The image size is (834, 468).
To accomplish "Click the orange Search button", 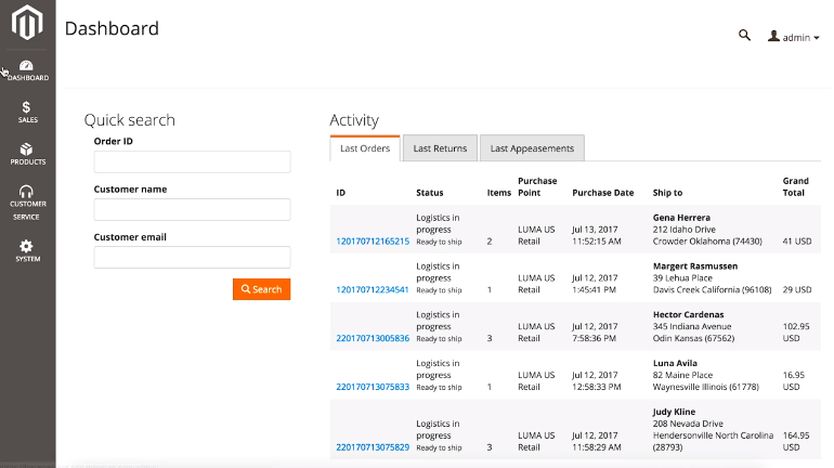I will (262, 289).
